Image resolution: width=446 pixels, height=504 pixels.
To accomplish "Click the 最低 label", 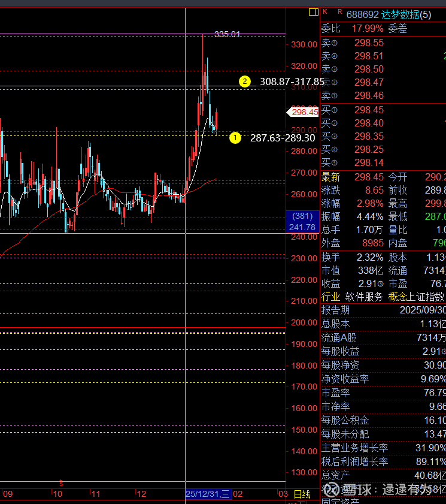I will [398, 217].
